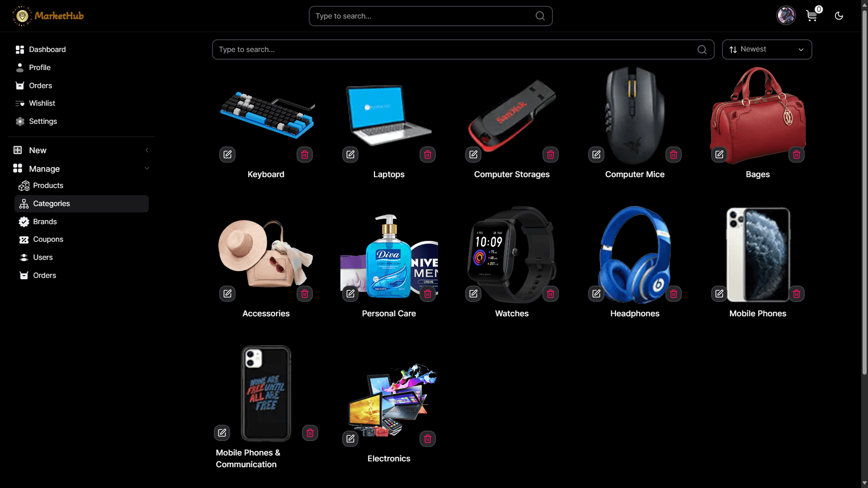Click the Mobile Phones category thumbnail
Viewport: 868px width, 488px height.
click(x=758, y=254)
